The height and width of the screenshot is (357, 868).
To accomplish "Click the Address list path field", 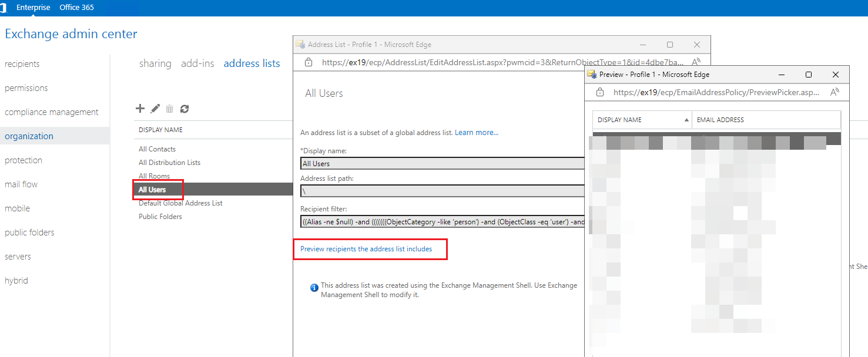I will [x=442, y=191].
